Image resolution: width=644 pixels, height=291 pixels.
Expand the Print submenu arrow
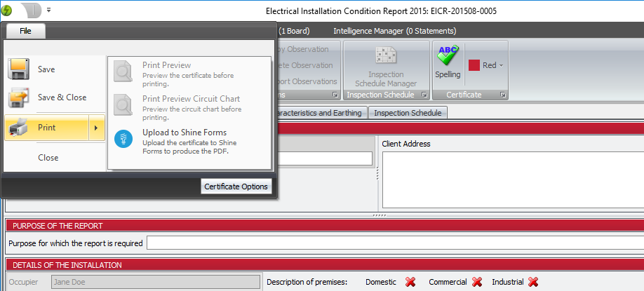[x=95, y=128]
